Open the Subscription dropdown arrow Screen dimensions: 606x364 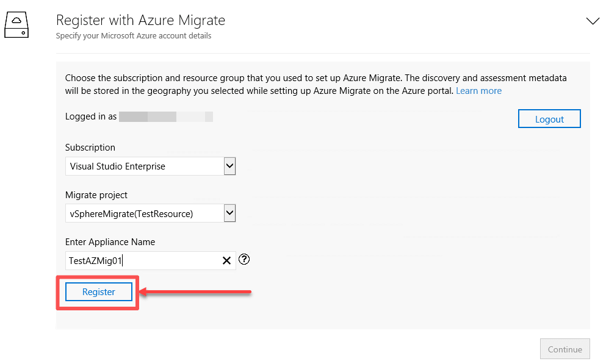[229, 166]
